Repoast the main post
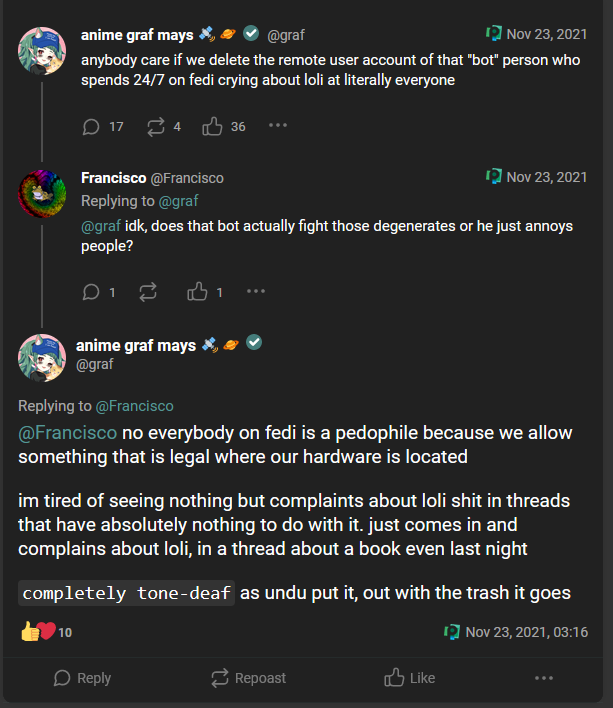 249,678
